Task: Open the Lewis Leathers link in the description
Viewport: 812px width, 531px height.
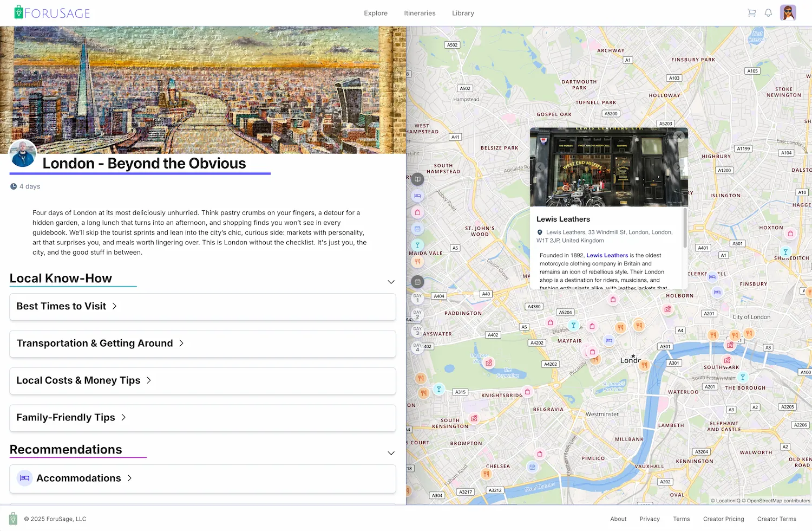Action: [607, 255]
